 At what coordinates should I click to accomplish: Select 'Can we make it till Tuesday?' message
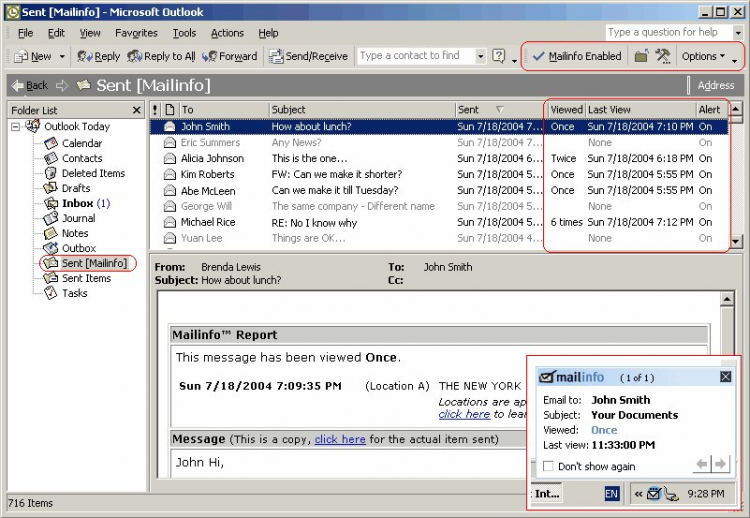click(439, 190)
